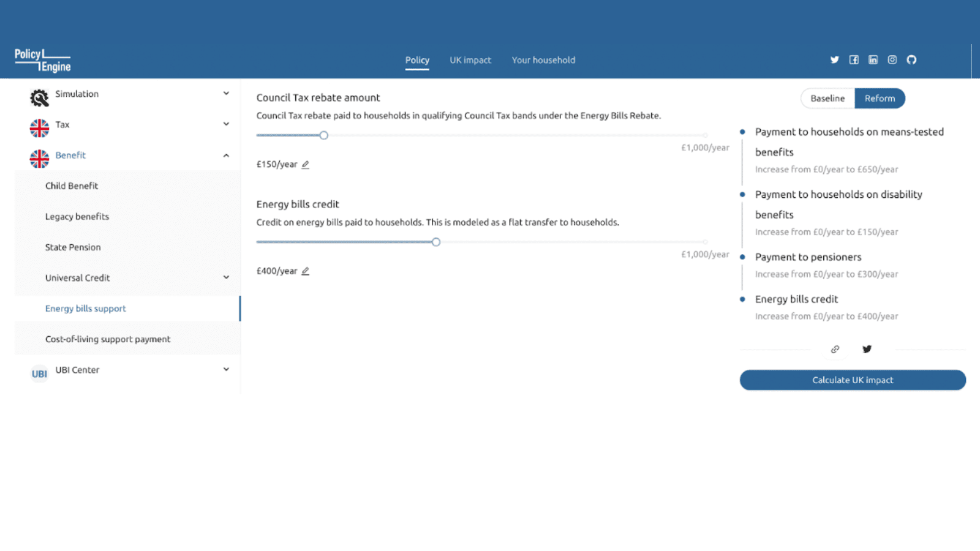
Task: Click the pencil edit icon beside £400/year
Action: point(306,271)
